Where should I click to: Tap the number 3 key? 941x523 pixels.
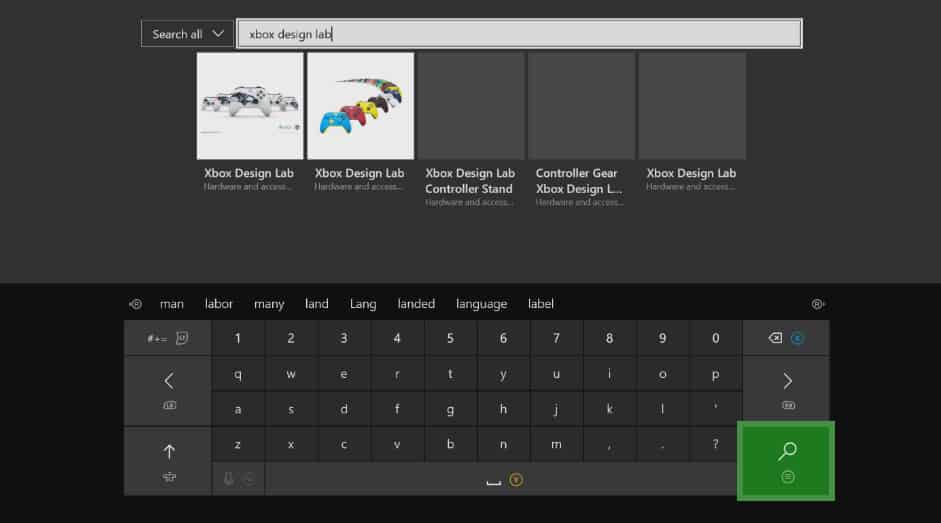tap(344, 338)
